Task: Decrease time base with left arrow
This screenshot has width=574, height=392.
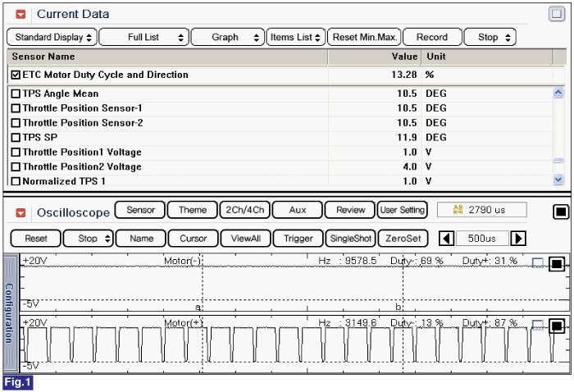Action: coord(445,239)
